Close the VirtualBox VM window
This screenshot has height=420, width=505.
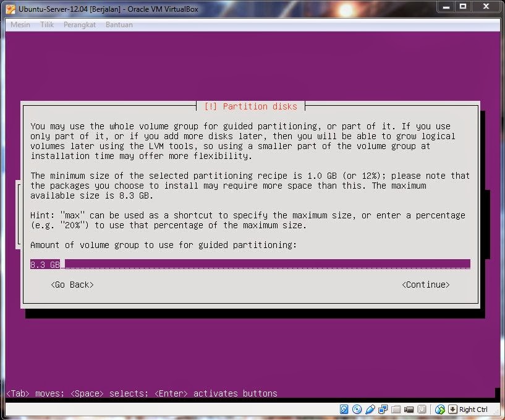coord(486,6)
